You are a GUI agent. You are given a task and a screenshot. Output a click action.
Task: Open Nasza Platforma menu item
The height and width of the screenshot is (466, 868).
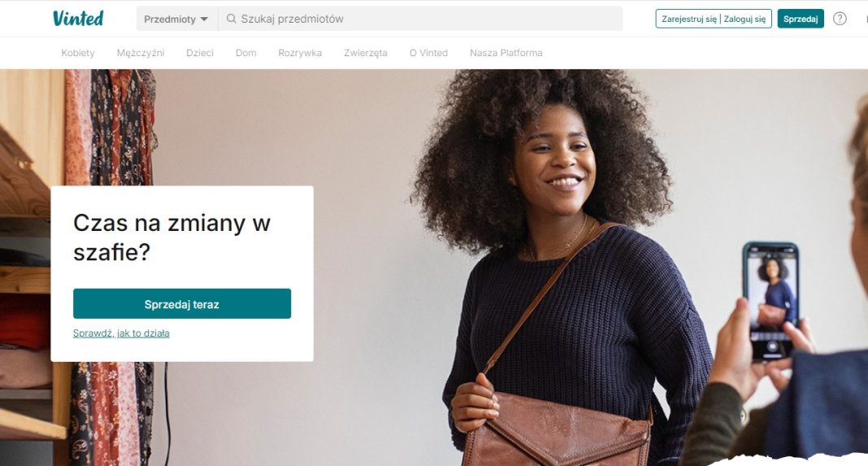(506, 53)
